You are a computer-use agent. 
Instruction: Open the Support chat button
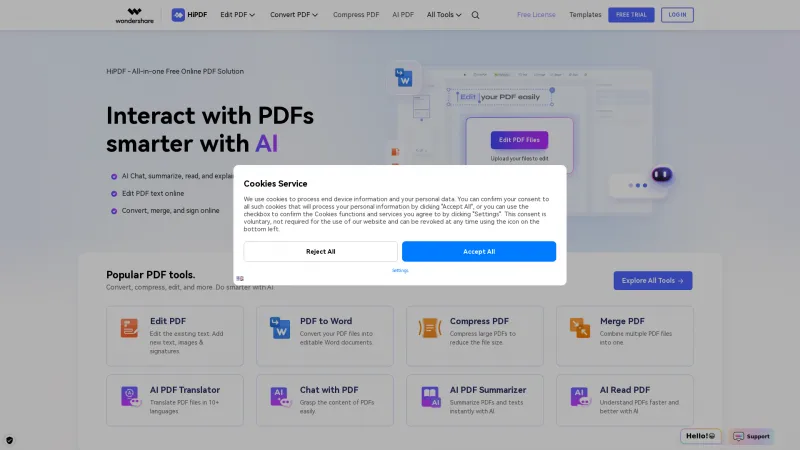coord(751,436)
